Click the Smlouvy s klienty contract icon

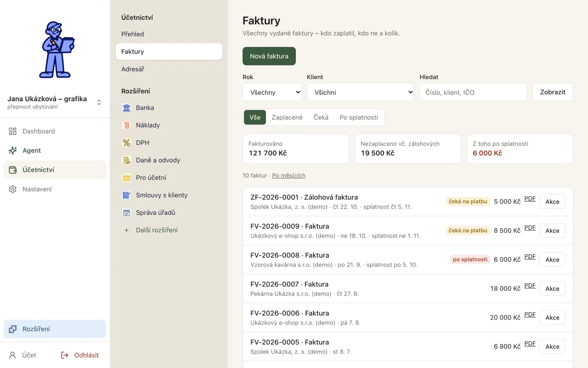tap(126, 195)
